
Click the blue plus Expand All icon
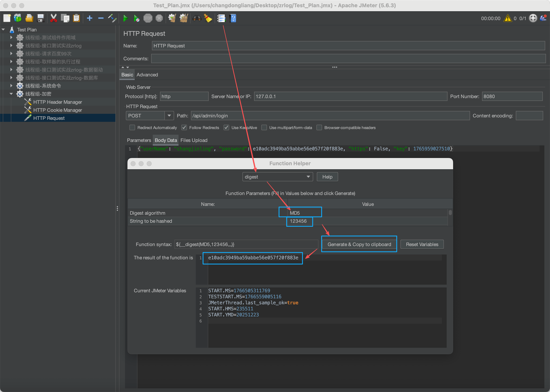pyautogui.click(x=89, y=18)
